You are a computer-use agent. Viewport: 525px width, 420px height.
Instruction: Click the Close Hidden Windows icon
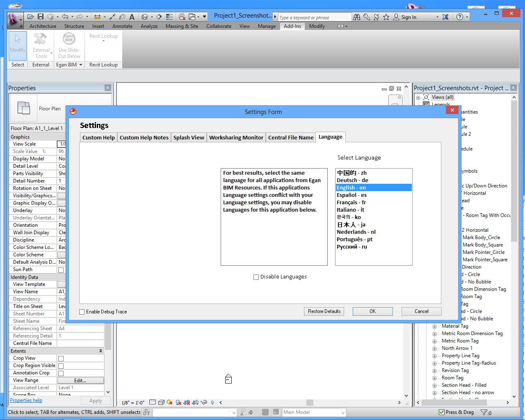point(182,17)
